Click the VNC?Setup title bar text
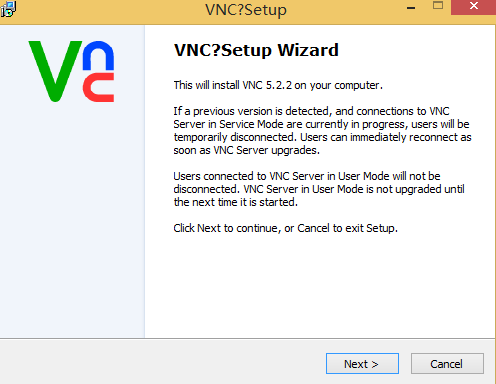This screenshot has width=496, height=384. pos(246,10)
